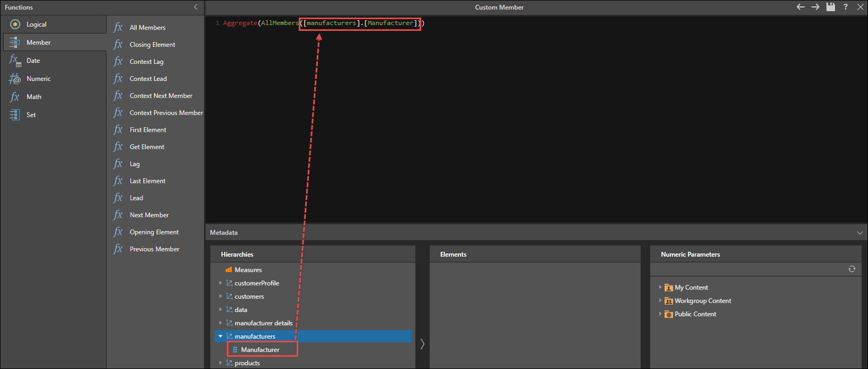Click the save disk icon
This screenshot has height=369, width=868.
pyautogui.click(x=830, y=7)
